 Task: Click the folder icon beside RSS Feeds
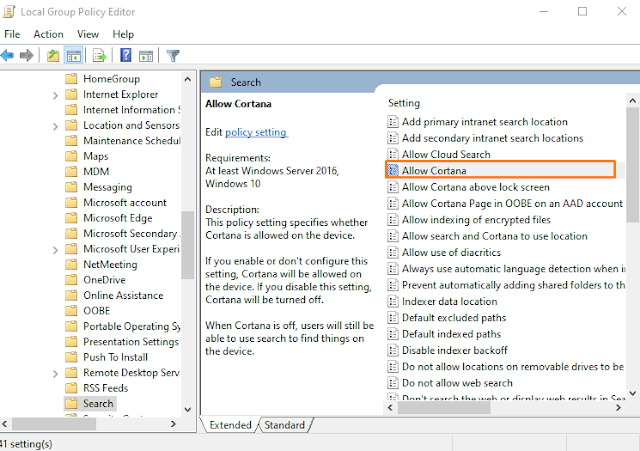point(71,388)
